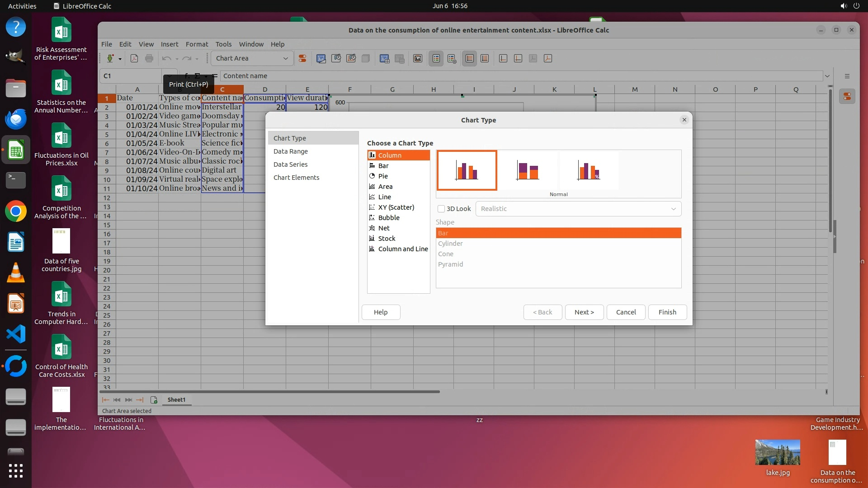The width and height of the screenshot is (868, 488).
Task: Toggle Horizontal Grids in the toolbar
Action: click(469, 58)
